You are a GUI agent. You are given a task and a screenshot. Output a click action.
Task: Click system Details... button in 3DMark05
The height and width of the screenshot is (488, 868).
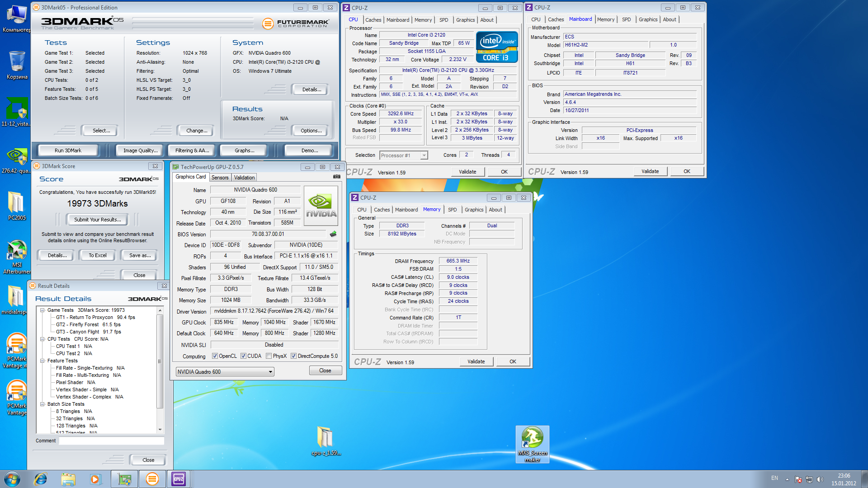(311, 89)
